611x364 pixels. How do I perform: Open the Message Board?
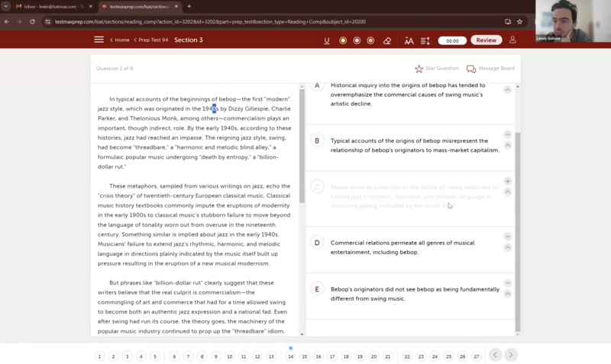click(x=490, y=69)
